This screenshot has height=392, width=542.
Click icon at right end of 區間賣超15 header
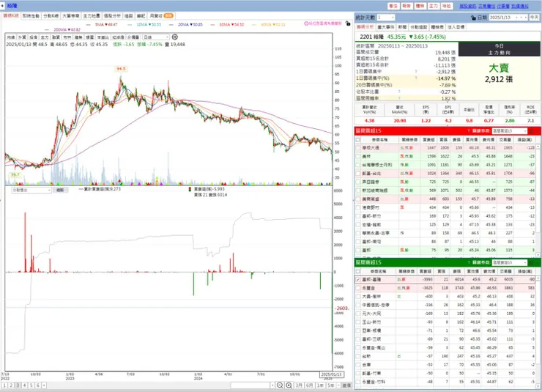tap(531, 263)
